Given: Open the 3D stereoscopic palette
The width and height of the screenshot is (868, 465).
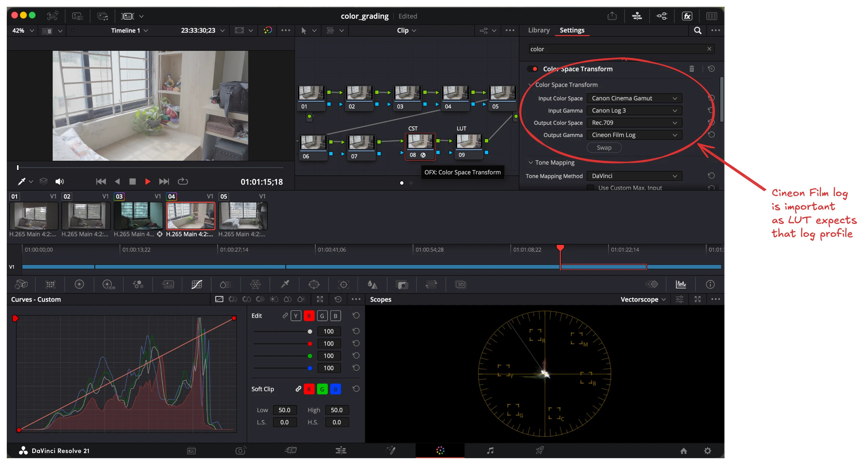Looking at the screenshot, I should pyautogui.click(x=460, y=285).
